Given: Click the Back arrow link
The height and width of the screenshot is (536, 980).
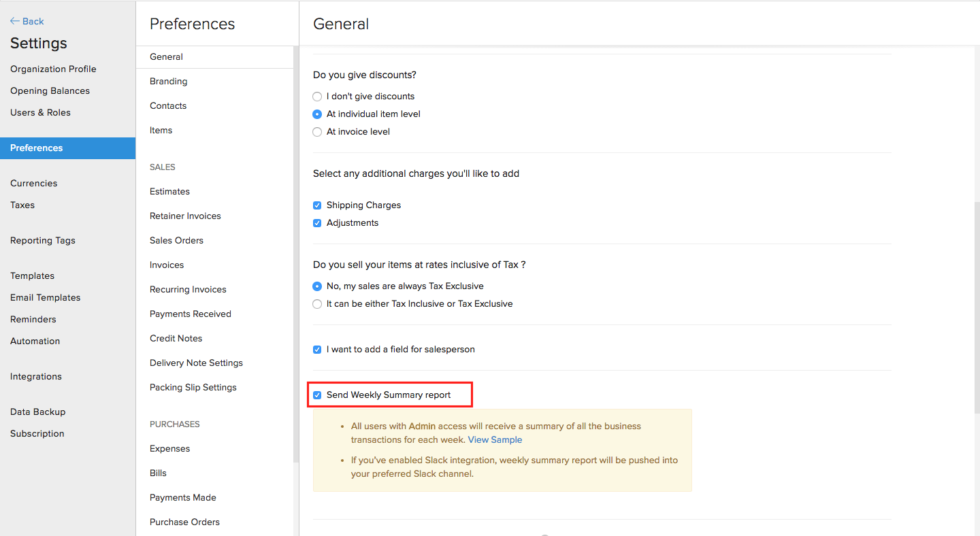Looking at the screenshot, I should click(x=27, y=21).
